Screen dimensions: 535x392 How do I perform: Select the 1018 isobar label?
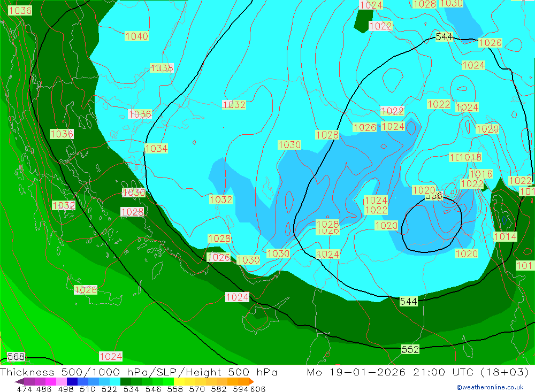tap(470, 157)
